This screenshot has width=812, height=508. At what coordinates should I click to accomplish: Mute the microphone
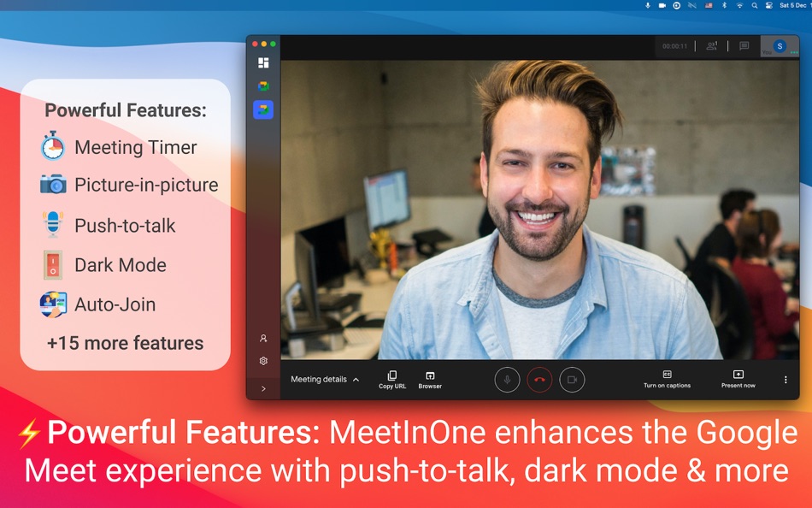pyautogui.click(x=507, y=380)
